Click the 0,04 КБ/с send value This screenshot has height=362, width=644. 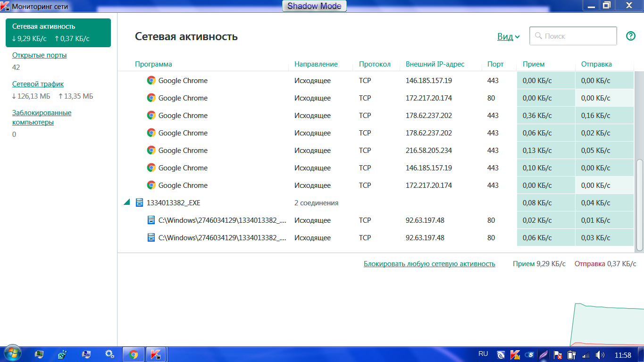click(x=596, y=203)
